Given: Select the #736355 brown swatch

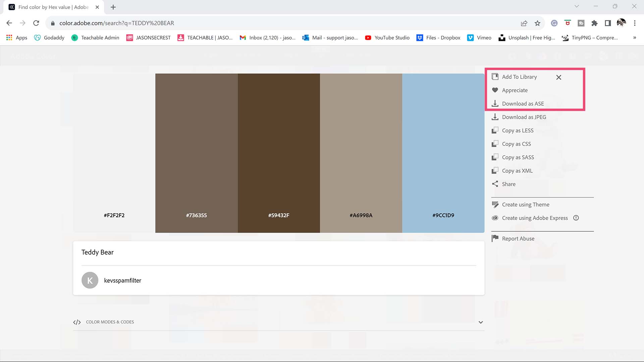Looking at the screenshot, I should 197,153.
